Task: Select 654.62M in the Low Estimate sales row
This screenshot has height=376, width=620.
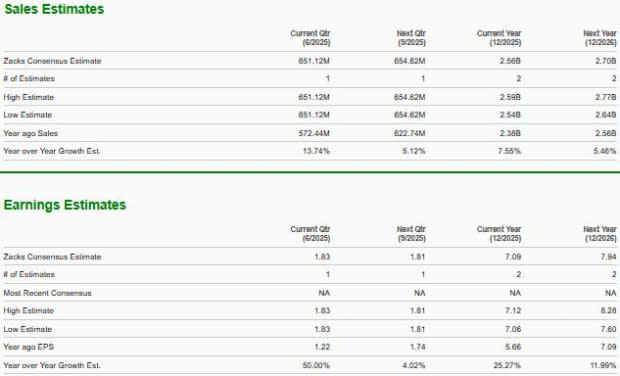Action: [x=410, y=115]
